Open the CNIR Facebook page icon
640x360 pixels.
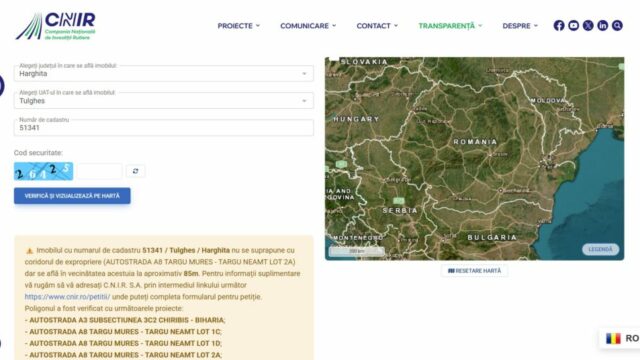pyautogui.click(x=559, y=26)
